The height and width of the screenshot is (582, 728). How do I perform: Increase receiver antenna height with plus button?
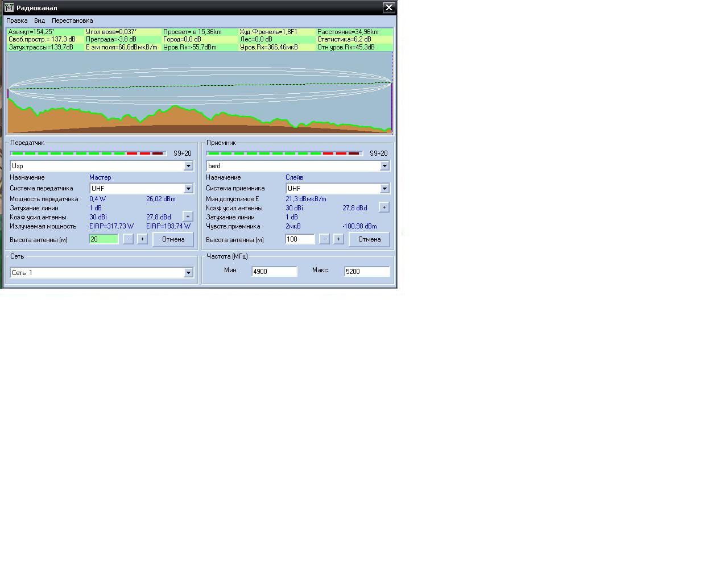[338, 239]
